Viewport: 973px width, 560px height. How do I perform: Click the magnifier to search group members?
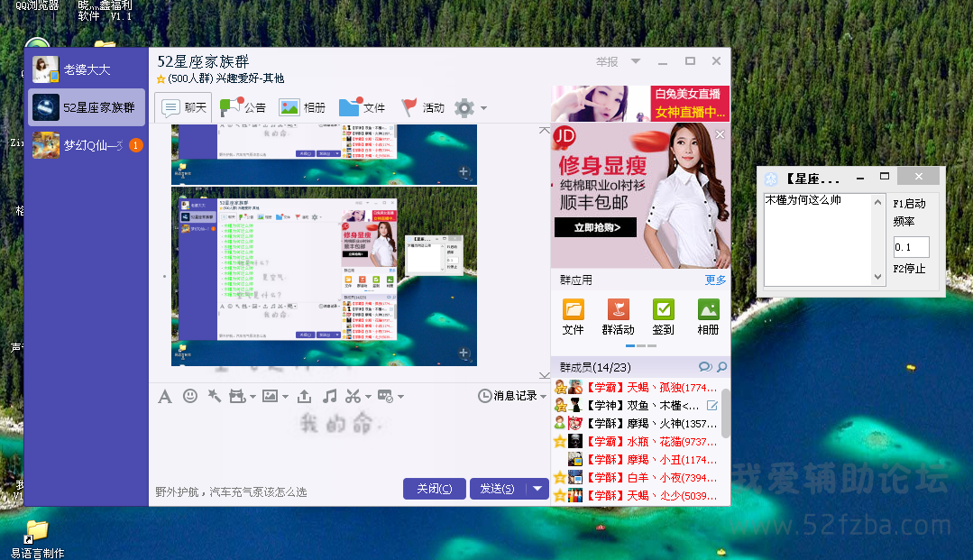721,367
